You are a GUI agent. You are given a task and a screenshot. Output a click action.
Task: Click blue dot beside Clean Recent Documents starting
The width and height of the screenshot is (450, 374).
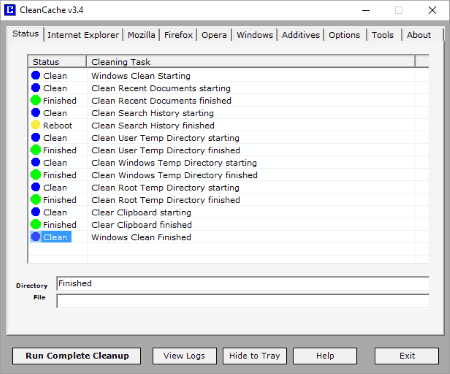click(x=36, y=88)
